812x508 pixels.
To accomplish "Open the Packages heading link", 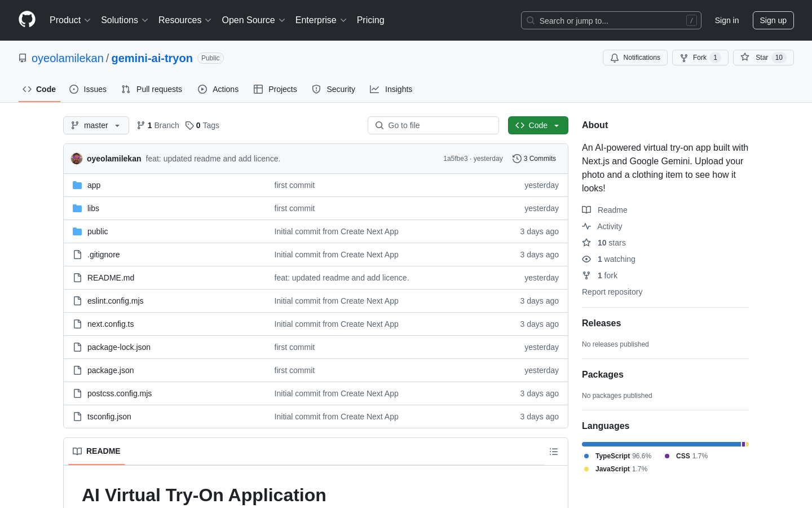I will [603, 375].
